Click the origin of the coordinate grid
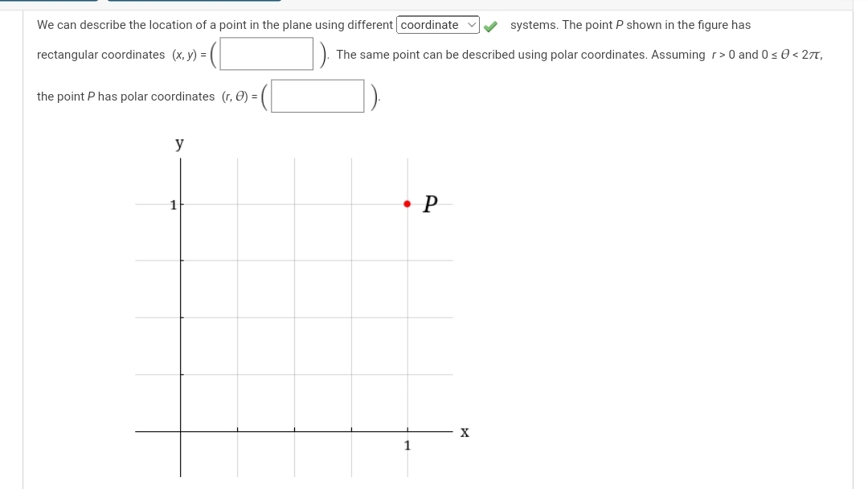The width and height of the screenshot is (868, 489). click(181, 432)
